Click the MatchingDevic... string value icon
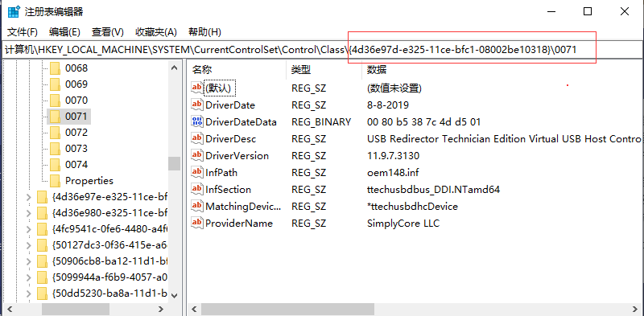The width and height of the screenshot is (644, 316). point(197,206)
